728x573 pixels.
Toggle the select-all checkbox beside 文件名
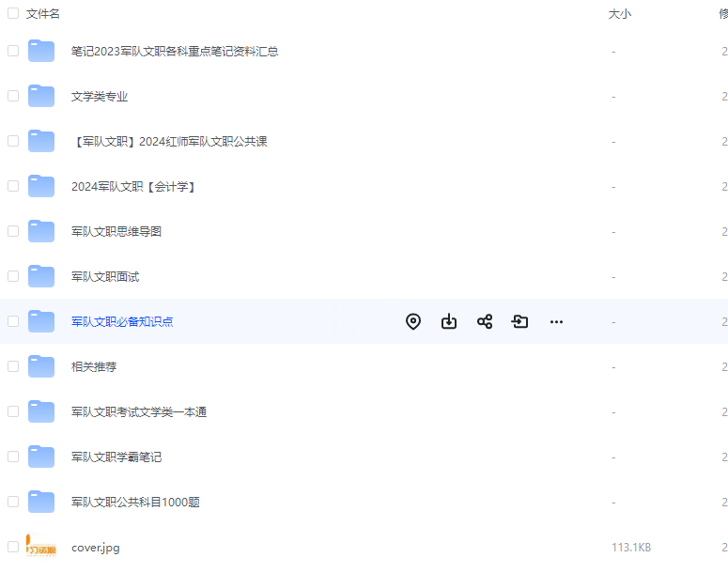pos(13,13)
